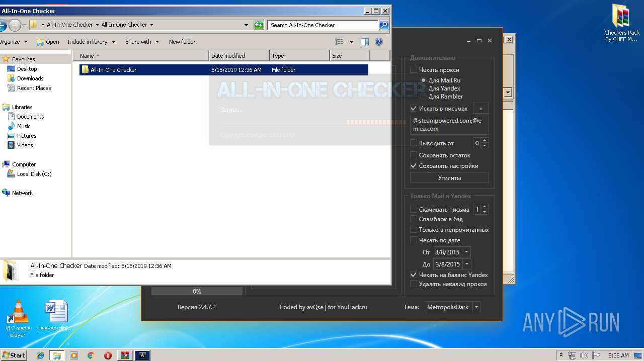Click the All-In-One Checker taskbar icon

(142, 355)
